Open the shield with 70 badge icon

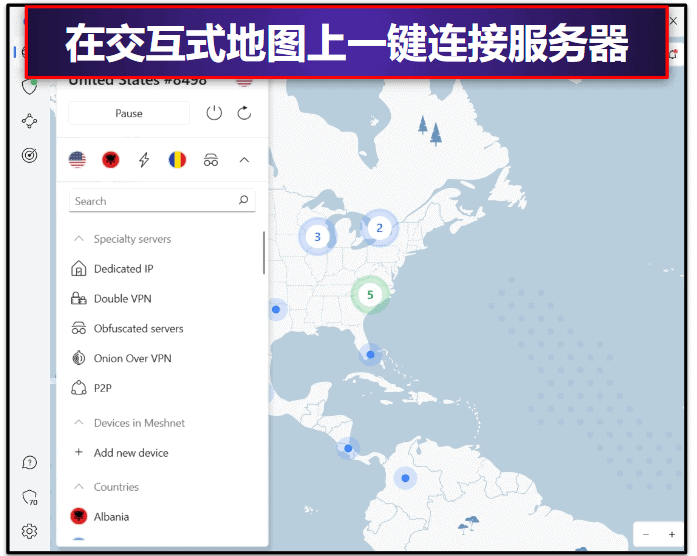tap(30, 497)
